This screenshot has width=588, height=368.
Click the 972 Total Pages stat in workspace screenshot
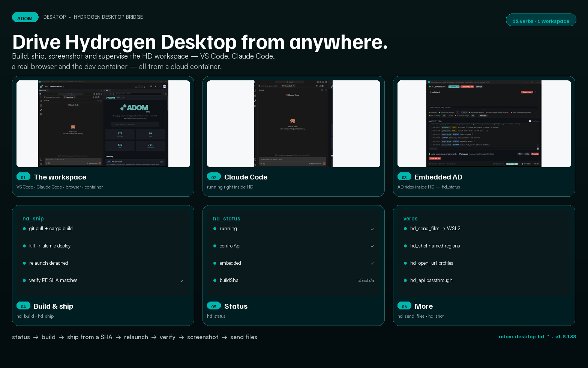tap(120, 134)
